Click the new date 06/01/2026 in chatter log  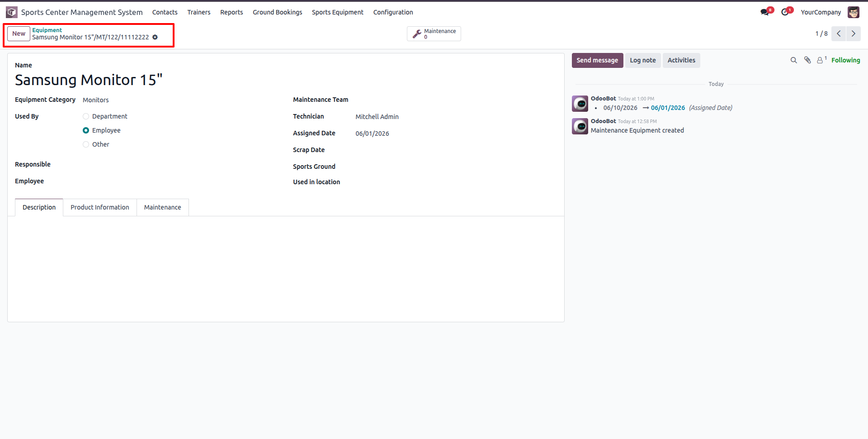click(x=668, y=108)
